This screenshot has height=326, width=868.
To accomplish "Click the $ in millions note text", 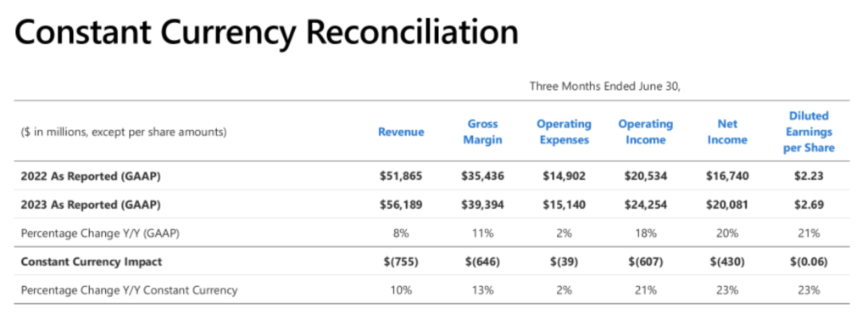I will [124, 132].
